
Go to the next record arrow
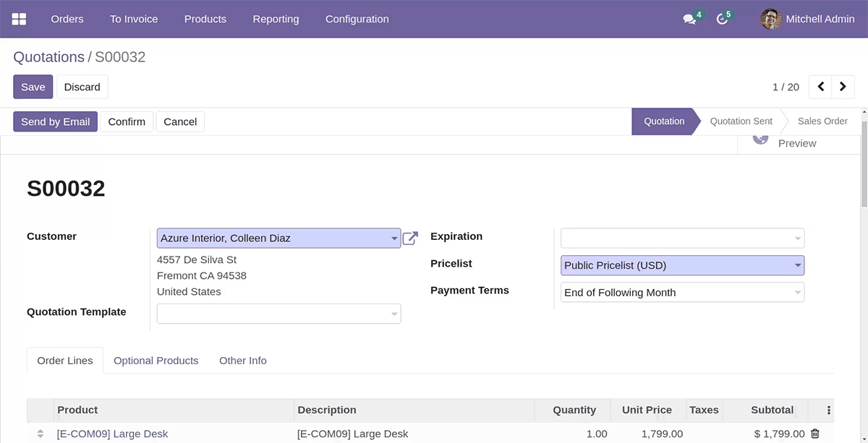pyautogui.click(x=843, y=87)
